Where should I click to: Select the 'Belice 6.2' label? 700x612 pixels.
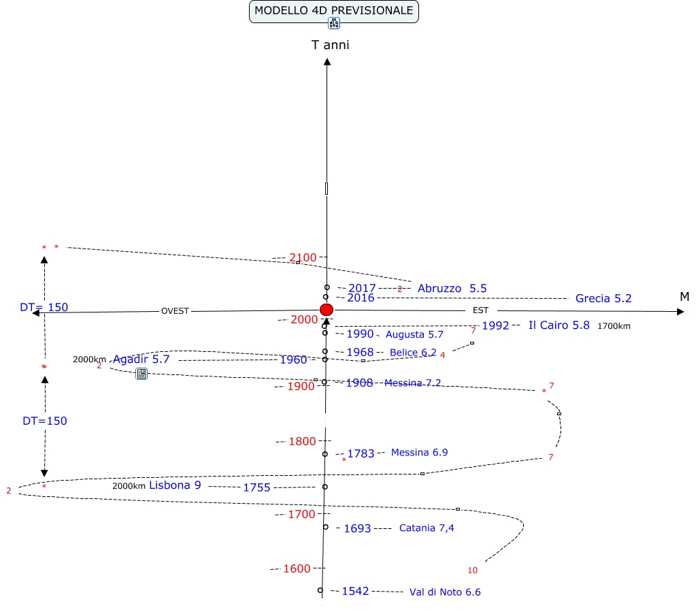point(413,353)
